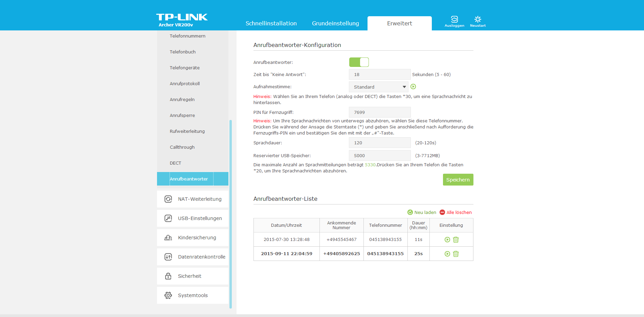This screenshot has width=644, height=317.
Task: Play the voicemail from 2015-09-11
Action: (x=447, y=254)
